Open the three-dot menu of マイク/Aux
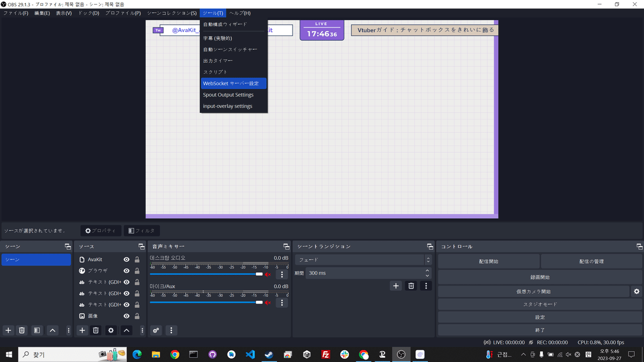 pos(281,302)
